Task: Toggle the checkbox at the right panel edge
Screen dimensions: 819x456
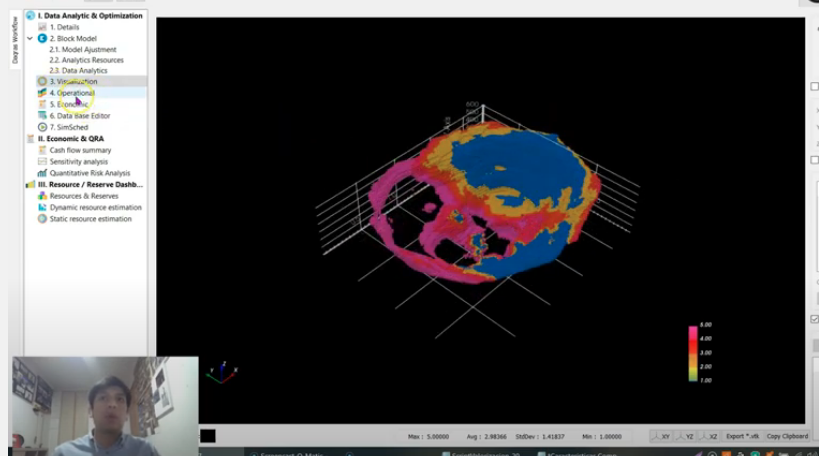Action: [x=814, y=320]
